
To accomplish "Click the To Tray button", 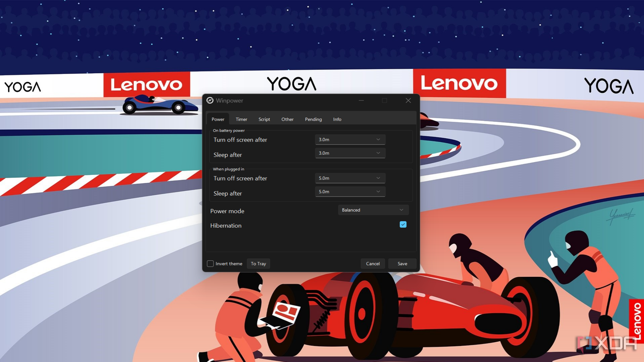I will point(258,263).
